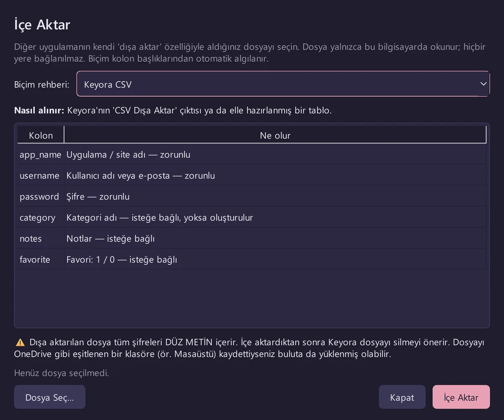Screen dimensions: 504x420
Task: Click the dropdown chevron arrow
Action: pyautogui.click(x=483, y=84)
